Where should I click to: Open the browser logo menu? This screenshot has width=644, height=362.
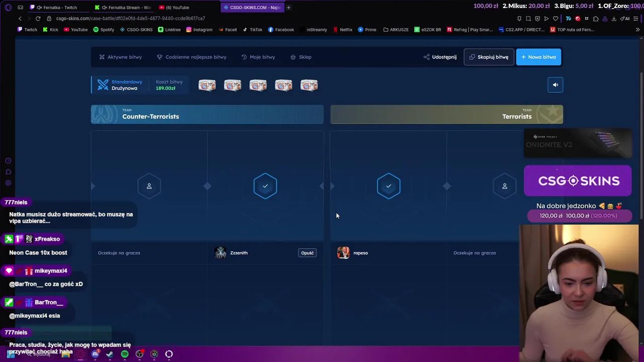pos(8,8)
